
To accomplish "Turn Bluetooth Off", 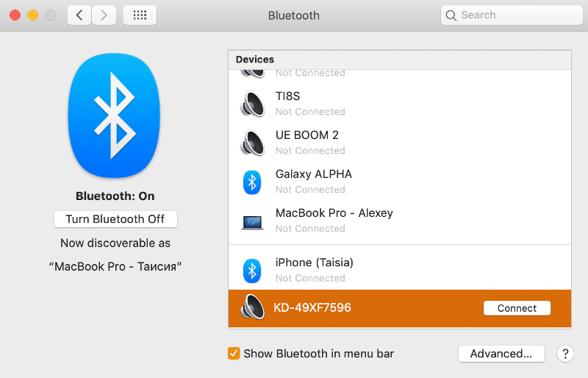I will click(115, 219).
